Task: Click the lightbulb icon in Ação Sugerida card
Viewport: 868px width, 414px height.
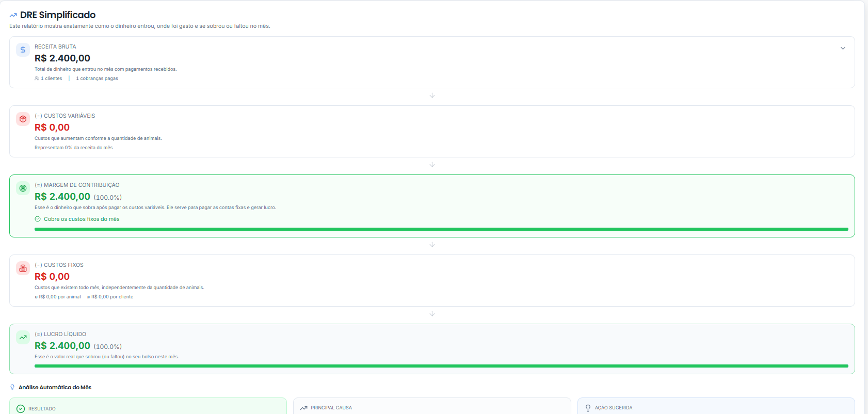Action: tap(588, 408)
